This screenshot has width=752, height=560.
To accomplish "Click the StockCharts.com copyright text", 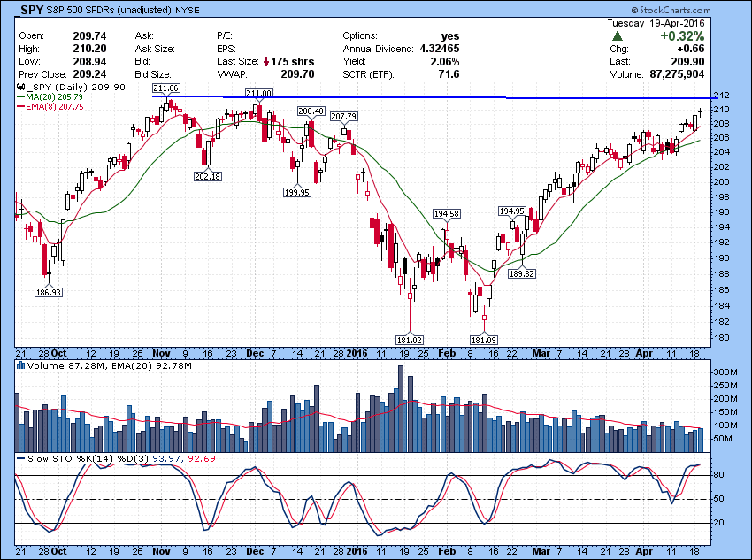I will [671, 10].
